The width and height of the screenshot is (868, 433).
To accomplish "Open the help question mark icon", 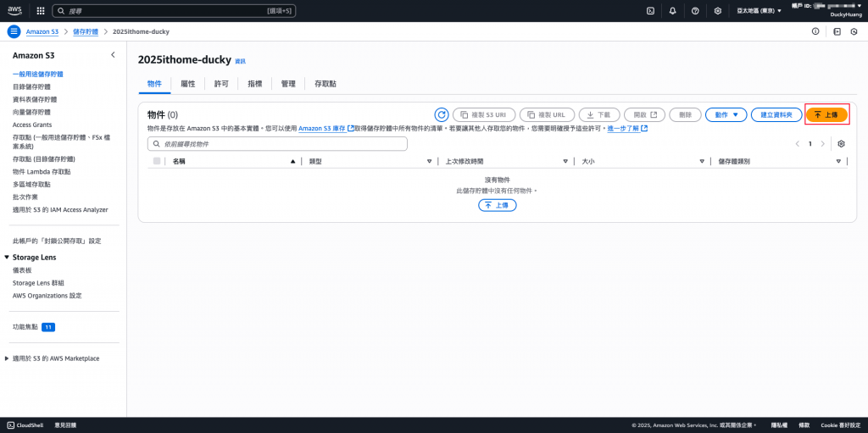I will coord(695,10).
